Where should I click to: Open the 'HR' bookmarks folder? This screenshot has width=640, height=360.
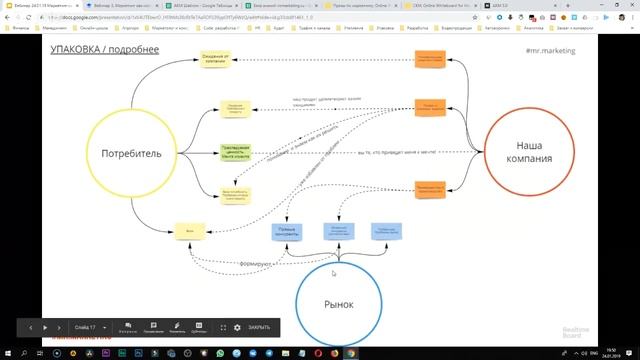254,28
